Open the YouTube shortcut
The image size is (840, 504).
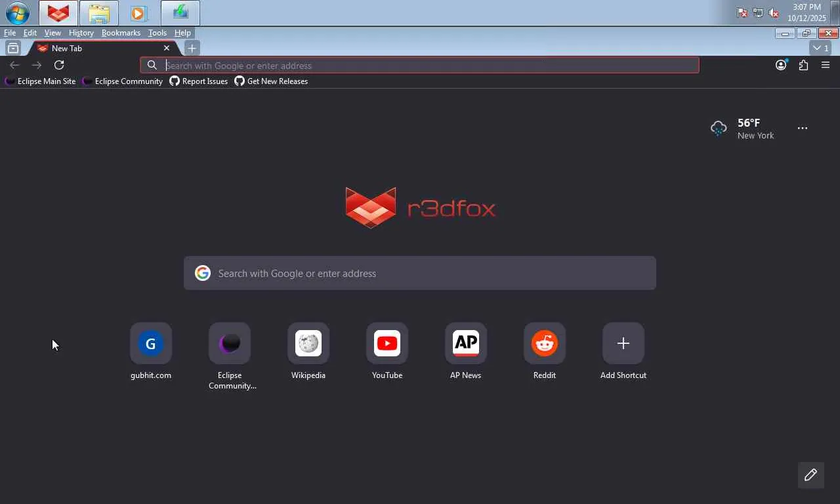387,352
